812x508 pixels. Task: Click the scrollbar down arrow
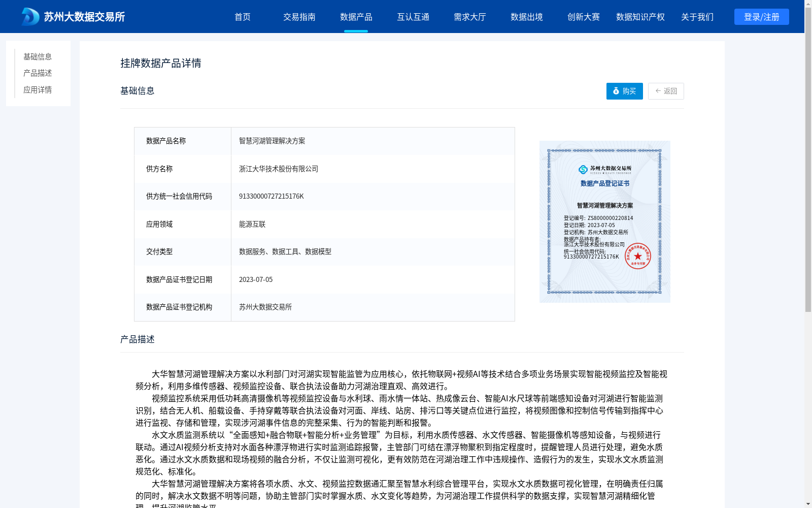pos(808,504)
